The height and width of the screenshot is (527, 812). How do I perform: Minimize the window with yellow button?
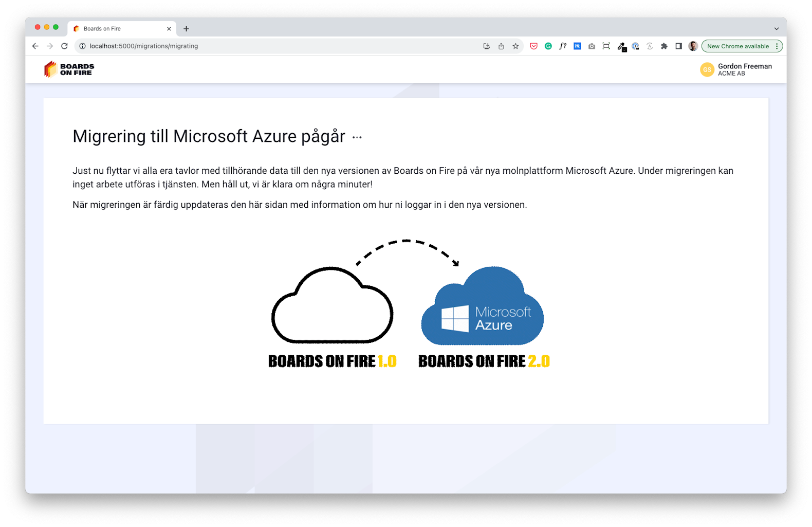click(x=47, y=27)
